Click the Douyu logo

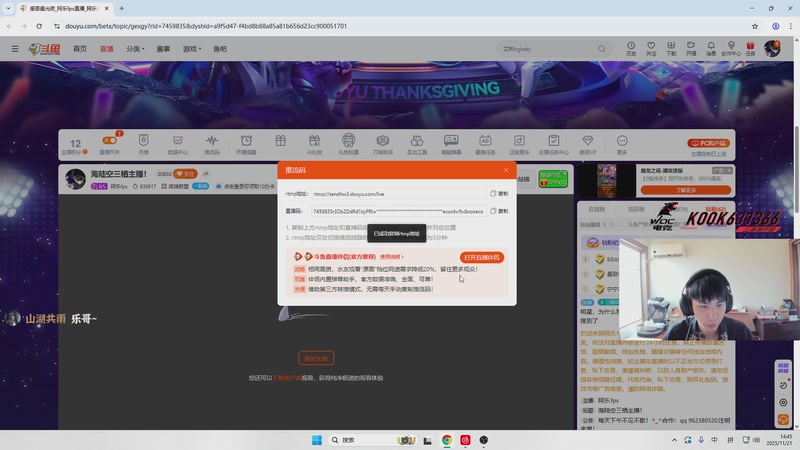44,49
